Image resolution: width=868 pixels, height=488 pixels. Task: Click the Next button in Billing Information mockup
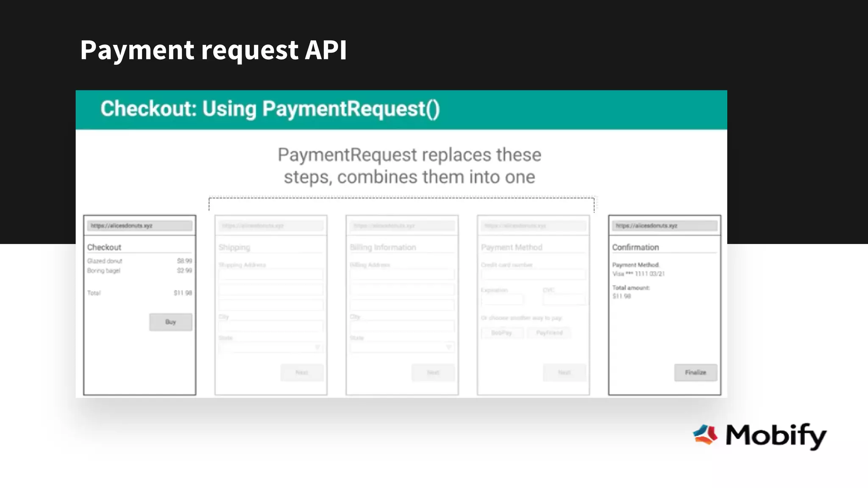[x=433, y=372]
